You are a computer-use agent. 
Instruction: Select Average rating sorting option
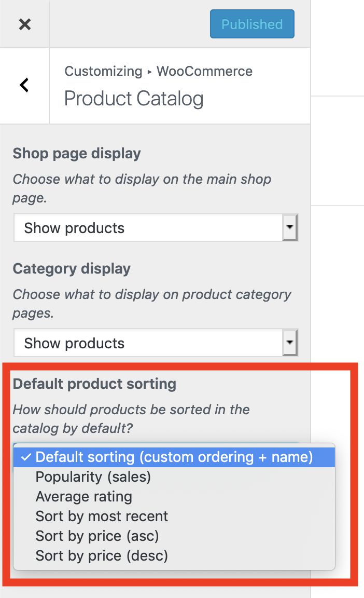(x=83, y=496)
